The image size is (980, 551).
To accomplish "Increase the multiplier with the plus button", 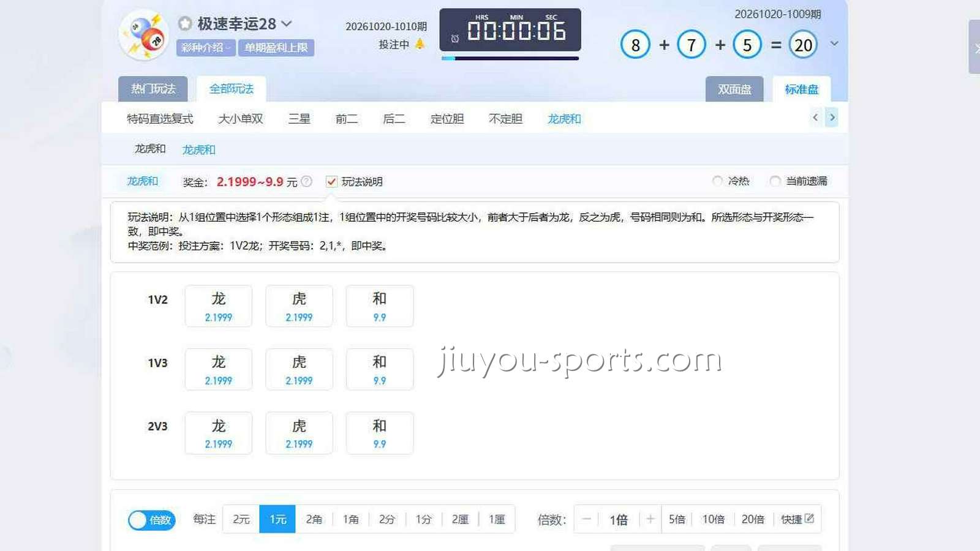I will (650, 519).
